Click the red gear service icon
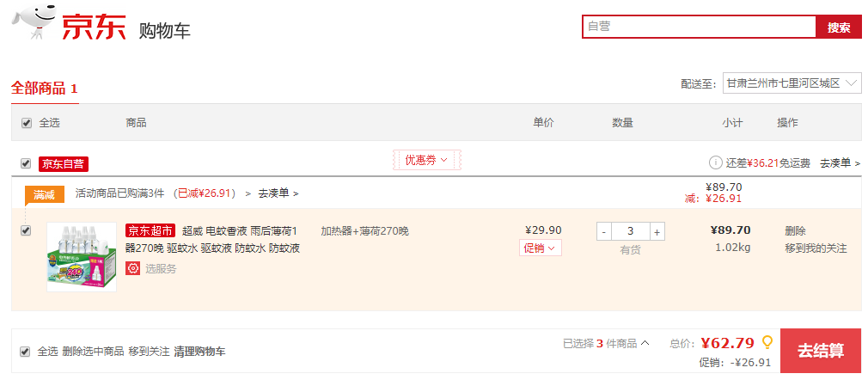This screenshot has height=386, width=868. click(x=133, y=268)
